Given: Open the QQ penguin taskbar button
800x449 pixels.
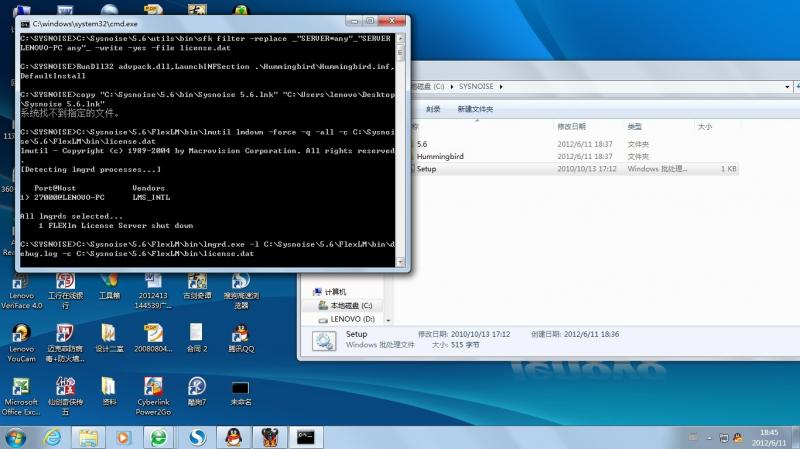Looking at the screenshot, I should tap(234, 438).
